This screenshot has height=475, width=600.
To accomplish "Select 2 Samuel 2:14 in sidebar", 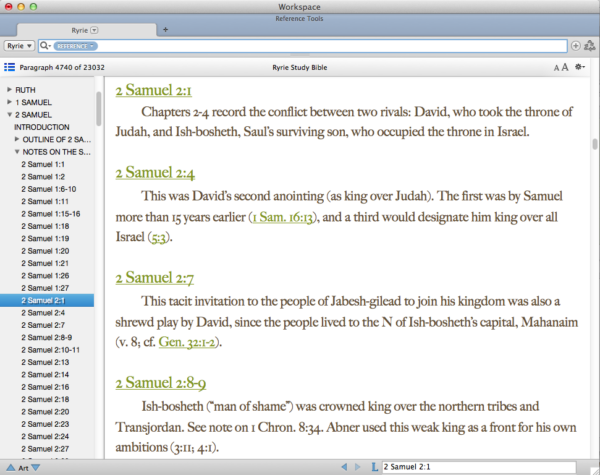I will [45, 374].
